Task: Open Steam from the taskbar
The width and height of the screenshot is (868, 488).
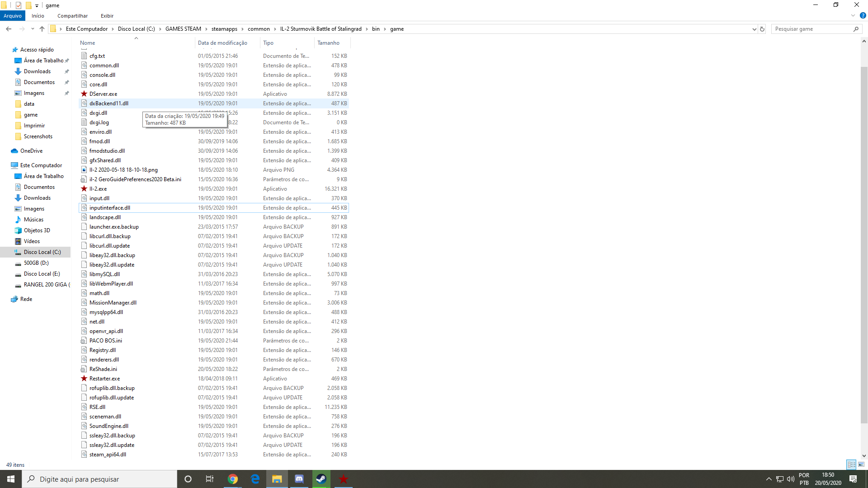Action: point(321,479)
